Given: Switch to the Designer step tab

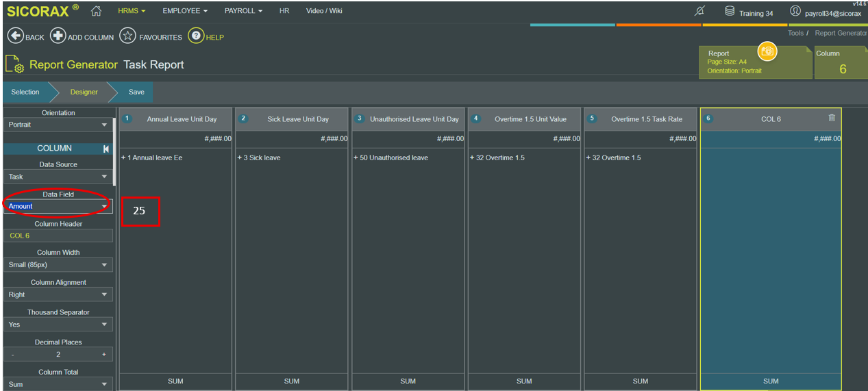Looking at the screenshot, I should point(84,92).
